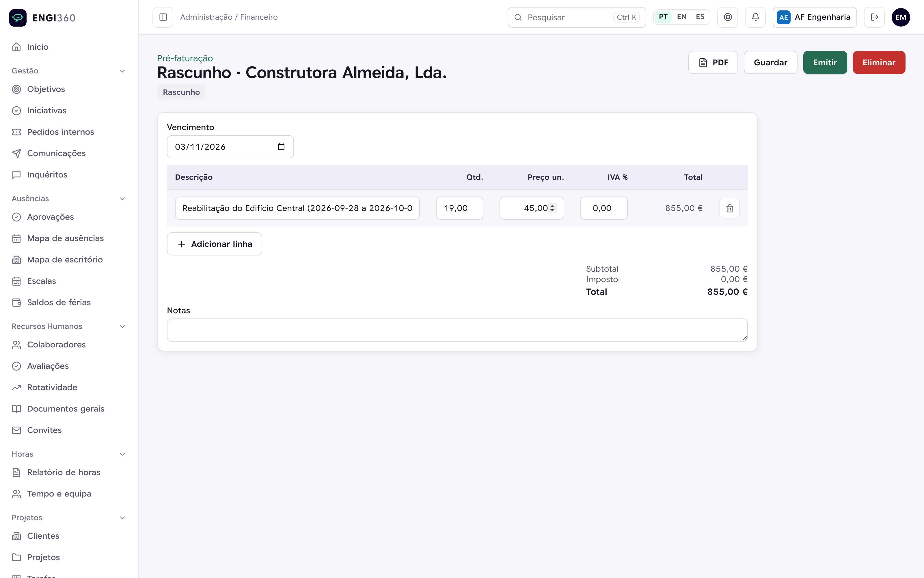Viewport: 924px width, 578px height.
Task: Go to Início in the sidebar
Action: pyautogui.click(x=69, y=47)
